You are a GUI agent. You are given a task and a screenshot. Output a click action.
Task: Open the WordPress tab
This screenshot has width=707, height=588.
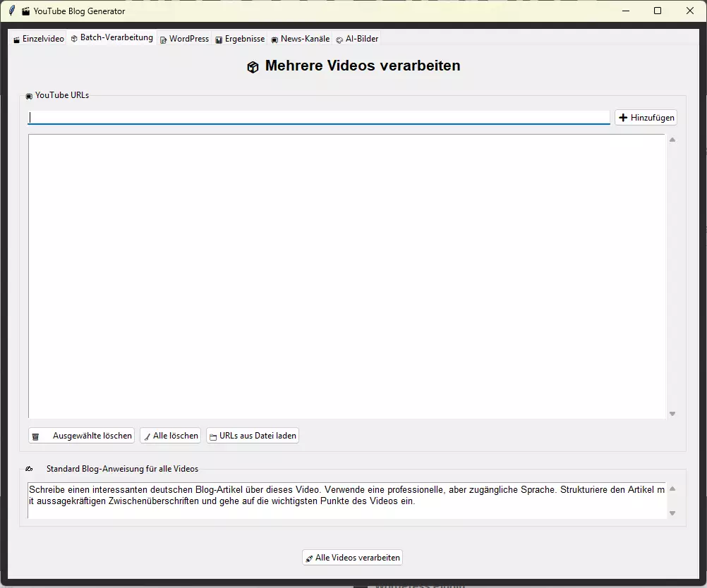pos(184,39)
